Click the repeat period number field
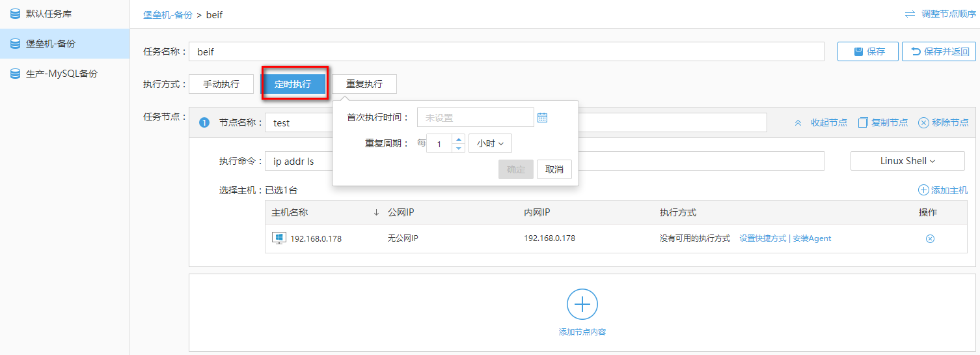The height and width of the screenshot is (355, 980). click(440, 144)
